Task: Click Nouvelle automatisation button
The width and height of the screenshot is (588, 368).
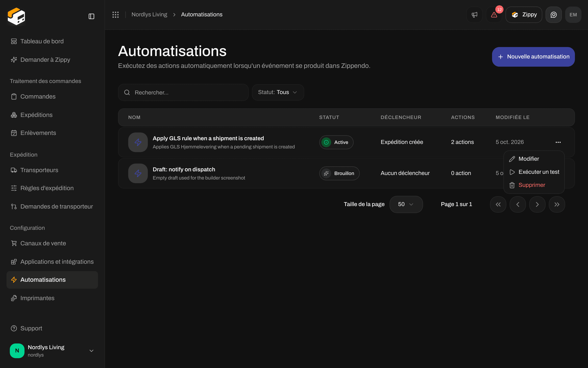Action: 533,57
